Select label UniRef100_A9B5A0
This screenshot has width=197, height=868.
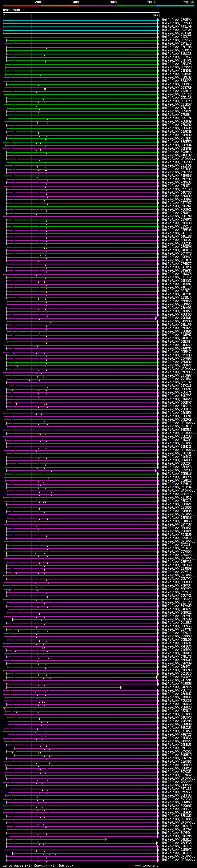pos(176,135)
